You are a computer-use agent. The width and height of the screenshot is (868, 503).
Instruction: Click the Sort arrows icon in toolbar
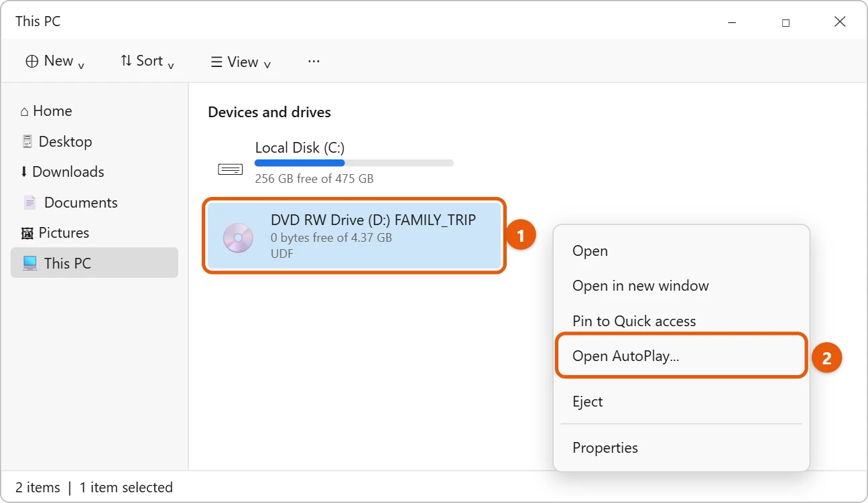(126, 61)
